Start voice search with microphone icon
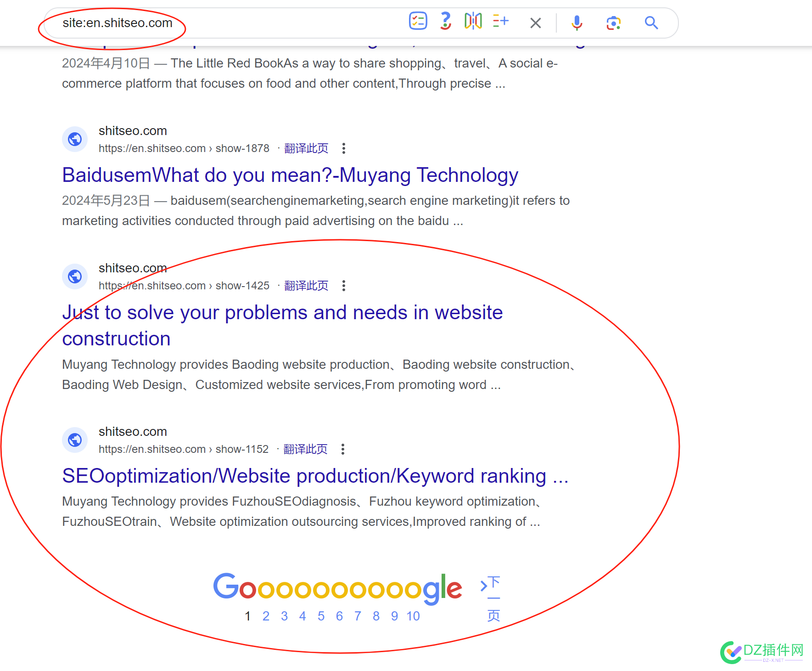This screenshot has width=812, height=671. tap(577, 23)
